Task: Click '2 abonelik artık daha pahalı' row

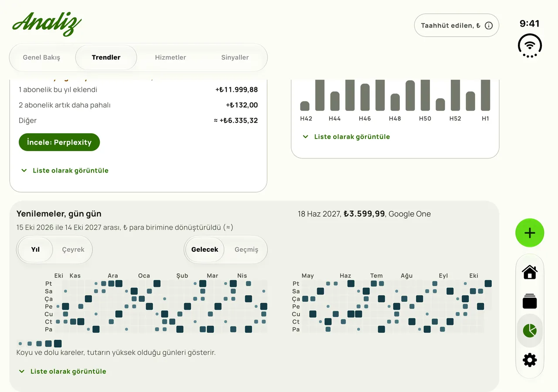Action: coord(138,105)
